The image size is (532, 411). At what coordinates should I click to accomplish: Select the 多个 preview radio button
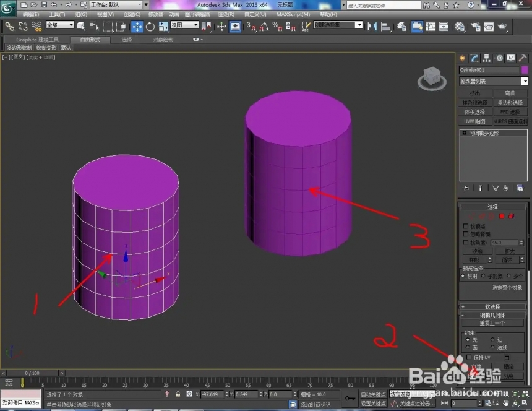tap(508, 276)
